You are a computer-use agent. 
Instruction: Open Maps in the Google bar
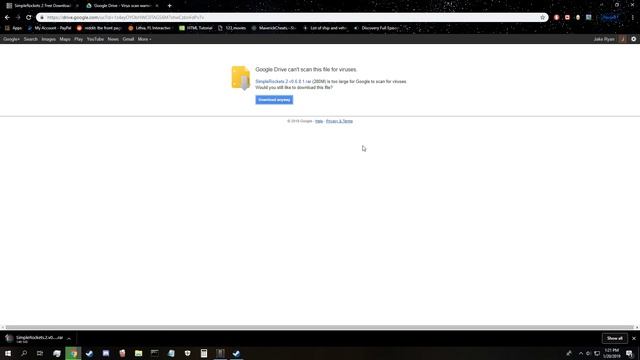(65, 39)
